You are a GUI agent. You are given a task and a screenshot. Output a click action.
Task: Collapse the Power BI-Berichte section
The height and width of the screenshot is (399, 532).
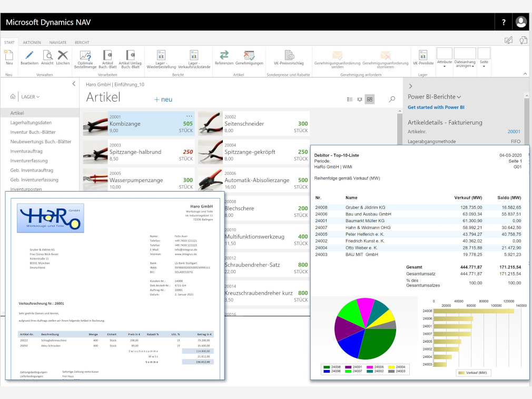point(459,97)
